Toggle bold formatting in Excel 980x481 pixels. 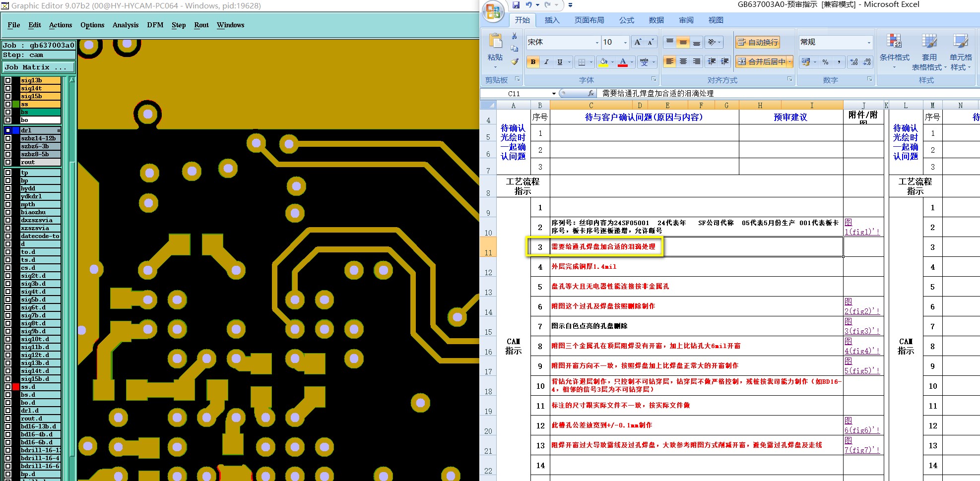click(x=533, y=62)
